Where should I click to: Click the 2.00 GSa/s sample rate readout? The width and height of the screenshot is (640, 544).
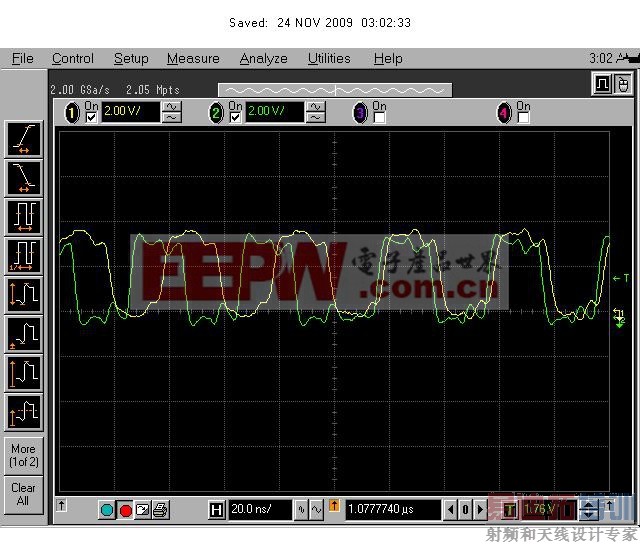coord(80,90)
